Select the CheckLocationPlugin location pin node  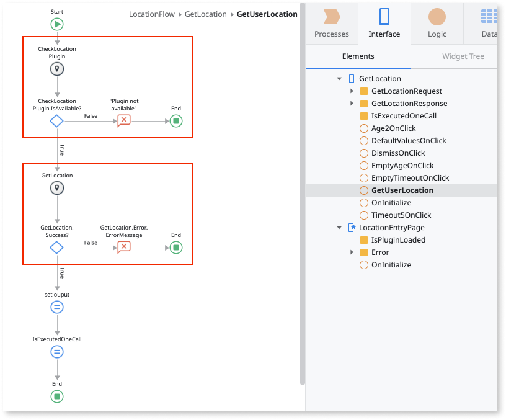56,69
